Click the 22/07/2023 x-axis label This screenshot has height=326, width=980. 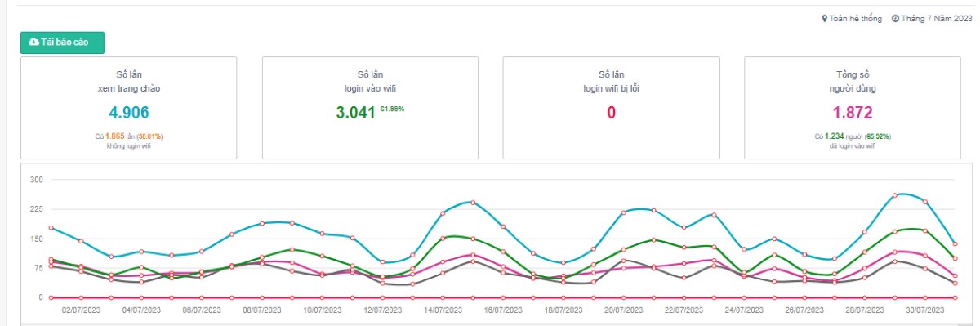pos(684,310)
